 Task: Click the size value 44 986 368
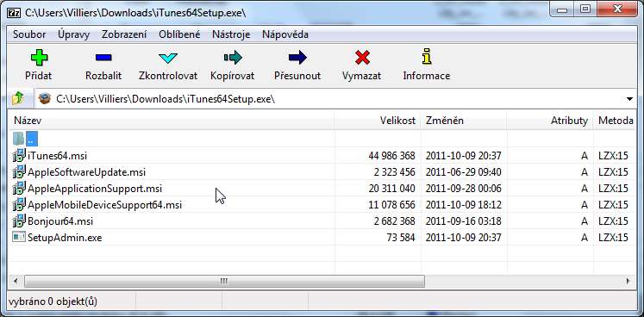391,156
